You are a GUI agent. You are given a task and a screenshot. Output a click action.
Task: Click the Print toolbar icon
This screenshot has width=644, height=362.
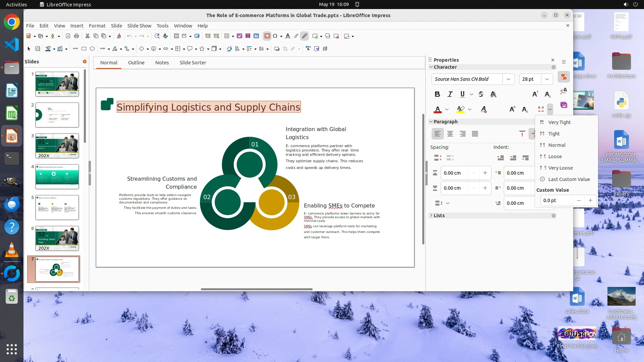[x=76, y=36]
